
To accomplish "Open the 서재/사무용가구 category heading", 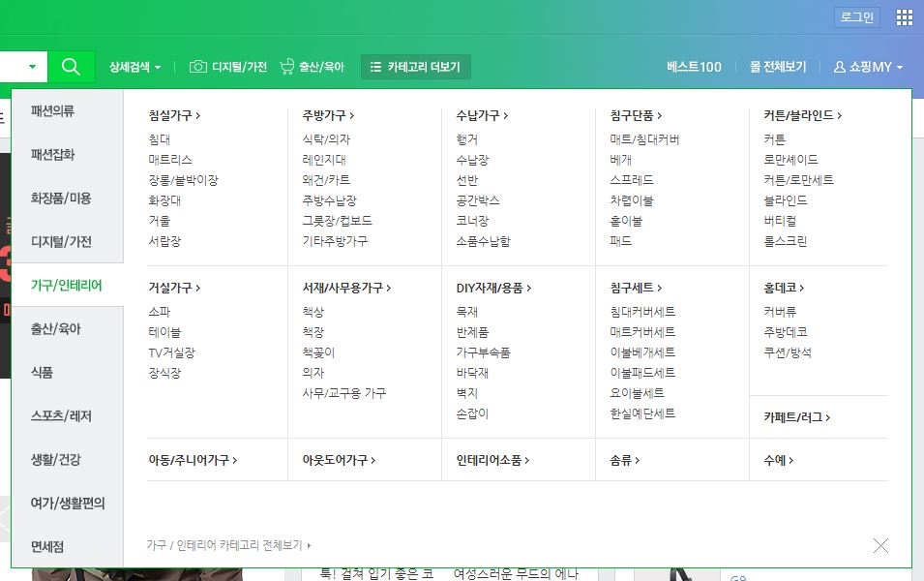I will 346,288.
